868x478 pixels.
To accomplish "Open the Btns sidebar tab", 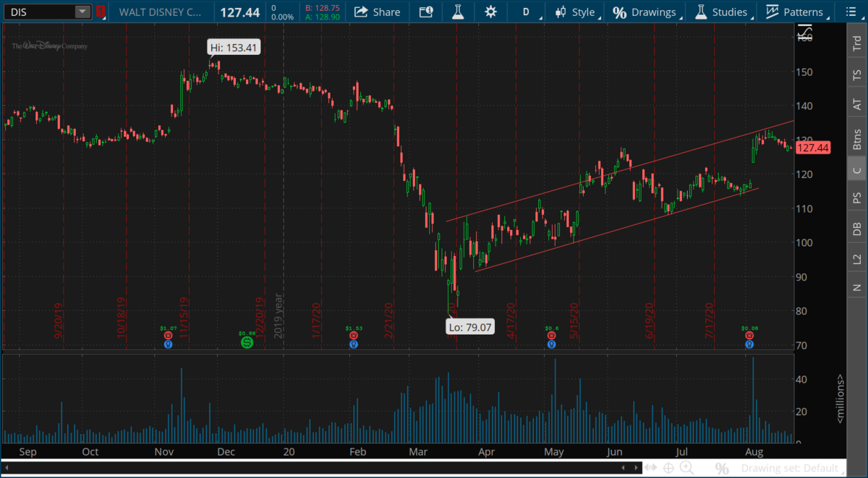I will coord(857,139).
